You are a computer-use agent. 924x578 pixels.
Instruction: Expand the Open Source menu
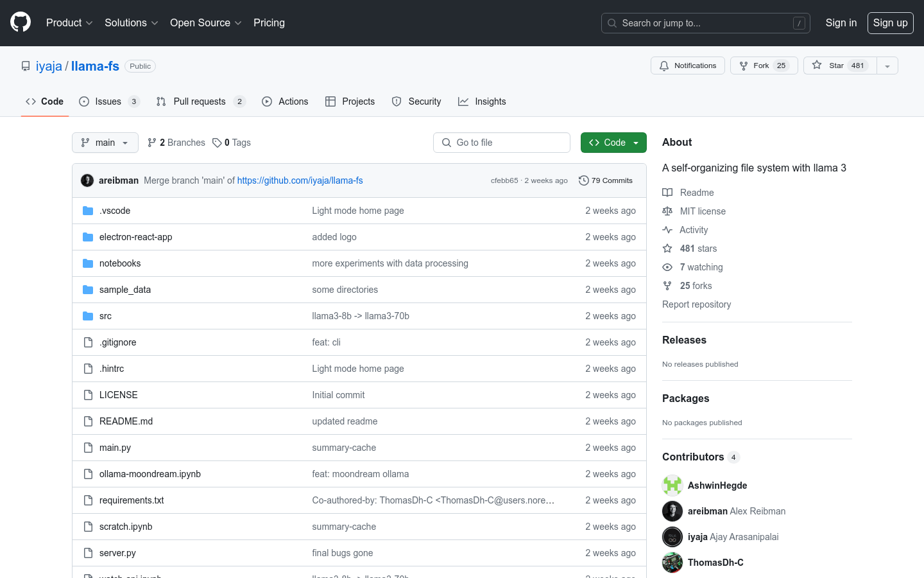(205, 22)
